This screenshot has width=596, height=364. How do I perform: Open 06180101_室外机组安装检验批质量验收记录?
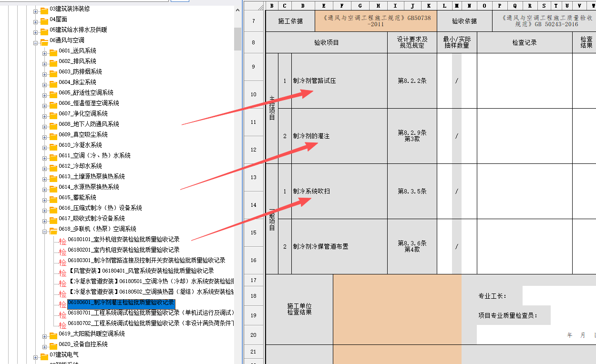coord(123,239)
